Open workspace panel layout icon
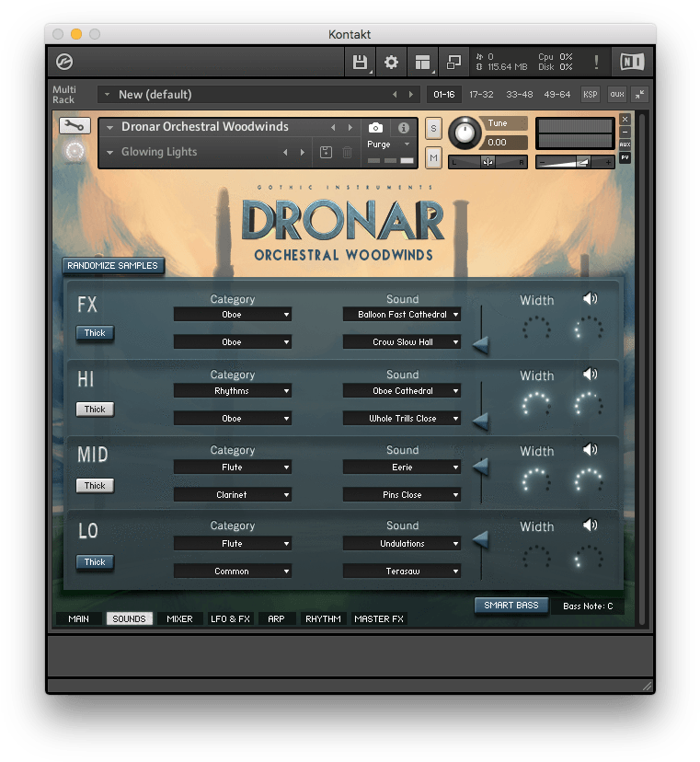 pyautogui.click(x=422, y=62)
